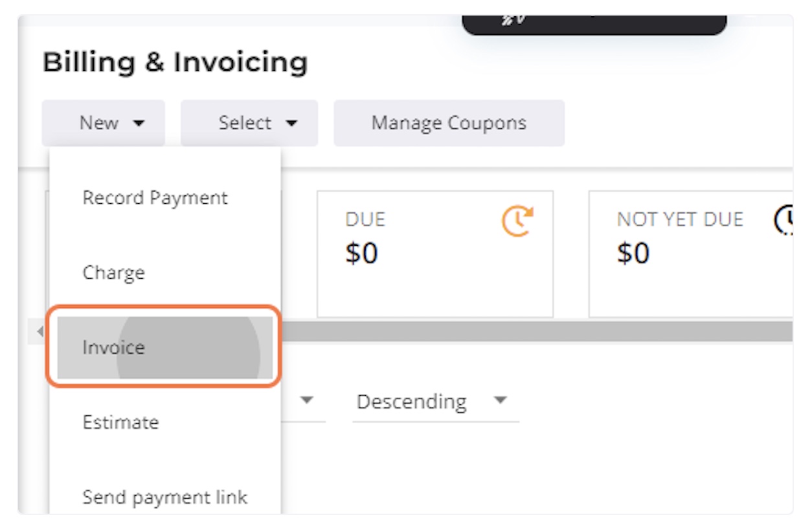The width and height of the screenshot is (812, 524).
Task: Click the dark notification banner at top
Action: point(594,24)
